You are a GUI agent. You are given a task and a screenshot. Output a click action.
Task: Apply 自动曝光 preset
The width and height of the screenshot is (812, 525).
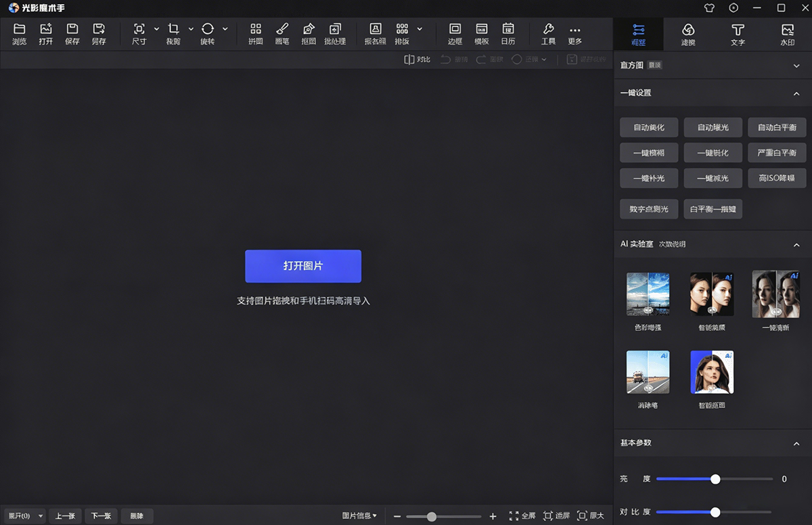click(713, 127)
